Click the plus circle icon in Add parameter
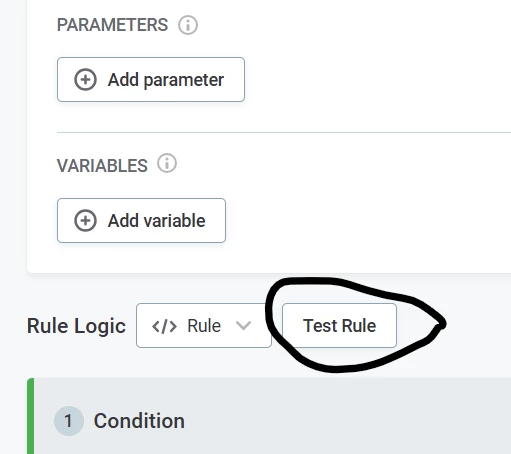511x454 pixels. tap(85, 80)
